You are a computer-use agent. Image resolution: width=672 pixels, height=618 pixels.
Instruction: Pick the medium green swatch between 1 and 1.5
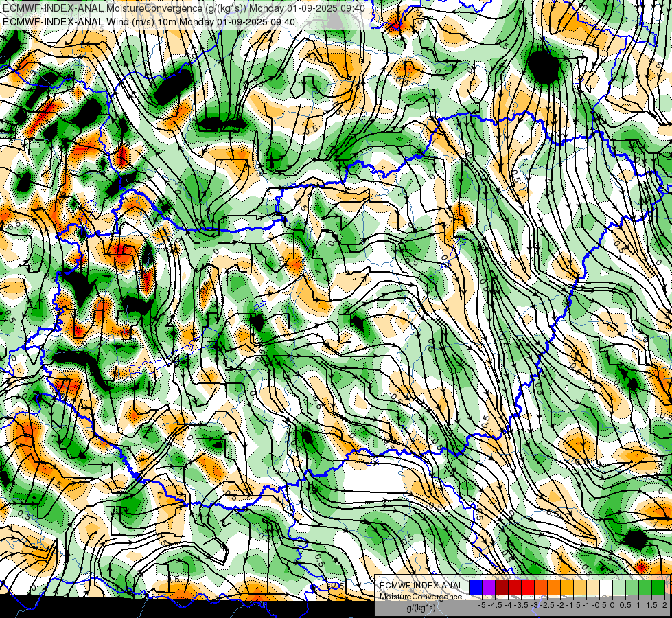(x=645, y=587)
